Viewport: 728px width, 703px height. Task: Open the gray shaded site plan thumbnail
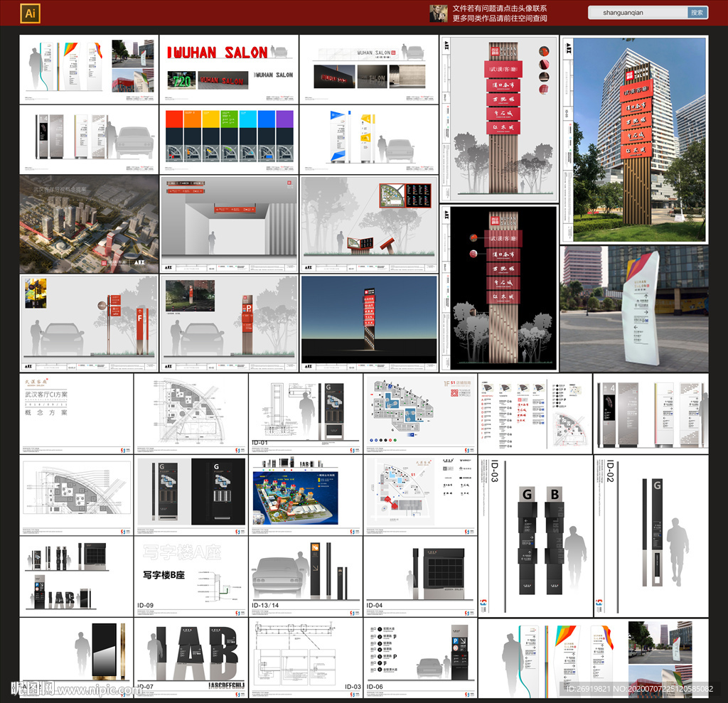(x=76, y=495)
